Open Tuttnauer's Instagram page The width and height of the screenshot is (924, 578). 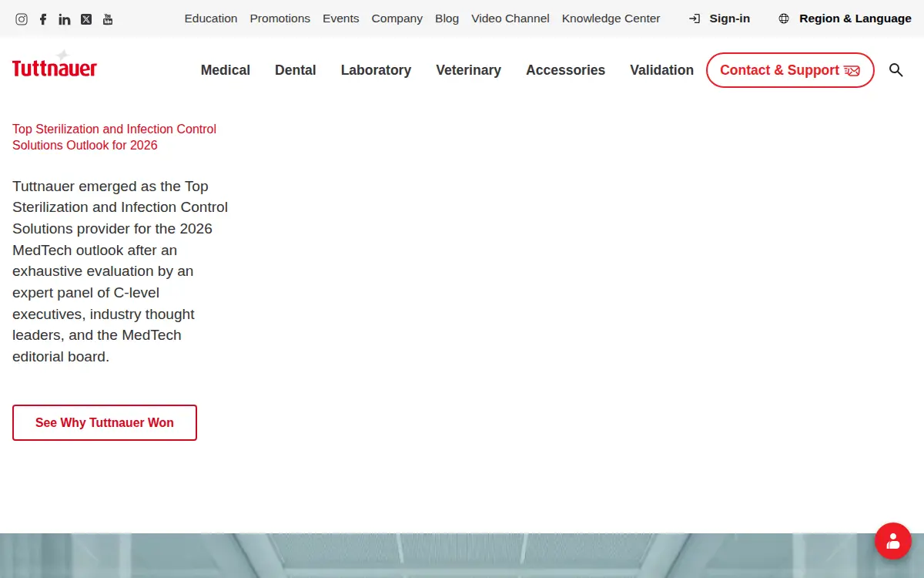tap(22, 19)
